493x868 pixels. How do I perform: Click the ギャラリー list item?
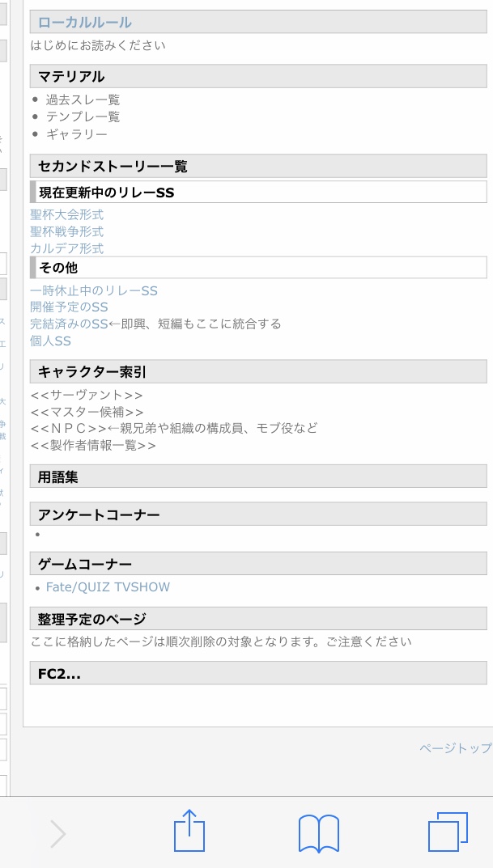76,133
